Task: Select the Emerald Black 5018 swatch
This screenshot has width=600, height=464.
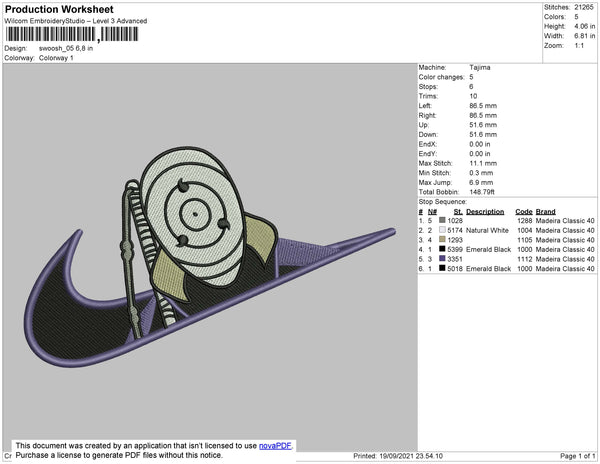Action: pyautogui.click(x=442, y=268)
